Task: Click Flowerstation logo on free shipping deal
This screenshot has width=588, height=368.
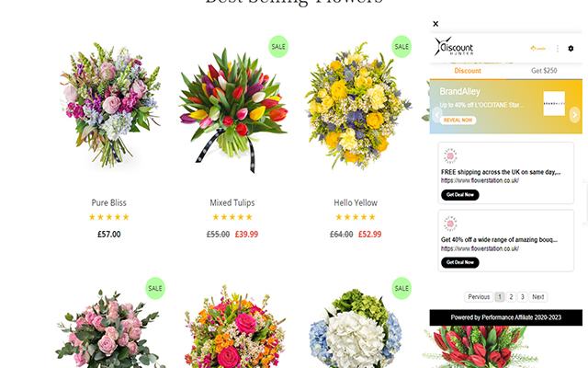Action: tap(450, 155)
